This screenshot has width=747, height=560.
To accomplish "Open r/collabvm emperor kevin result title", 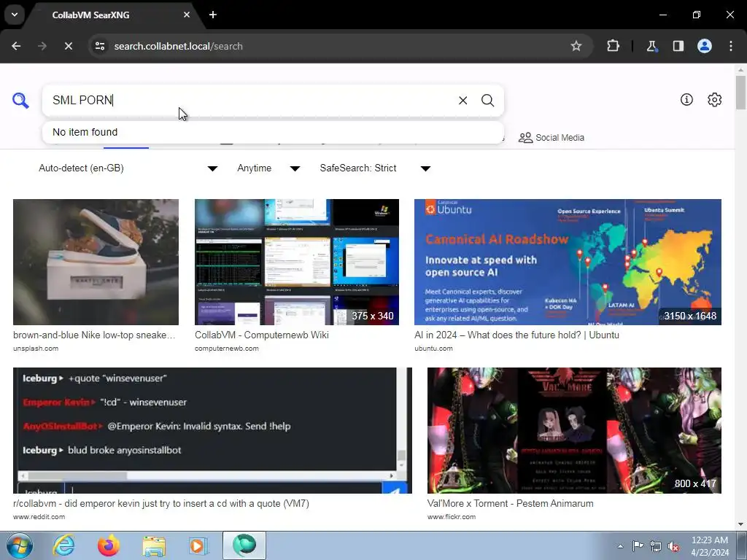I will coord(161,504).
